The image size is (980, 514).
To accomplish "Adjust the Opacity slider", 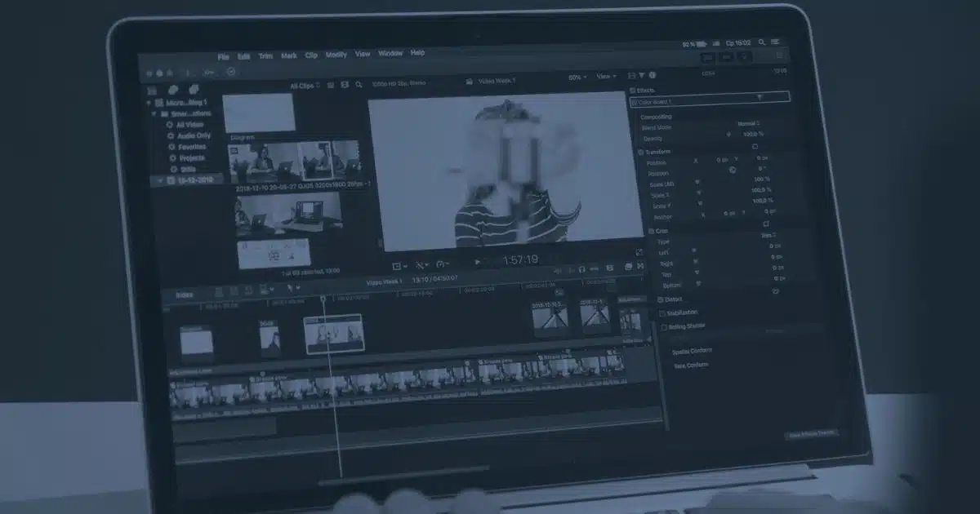I will [x=728, y=134].
